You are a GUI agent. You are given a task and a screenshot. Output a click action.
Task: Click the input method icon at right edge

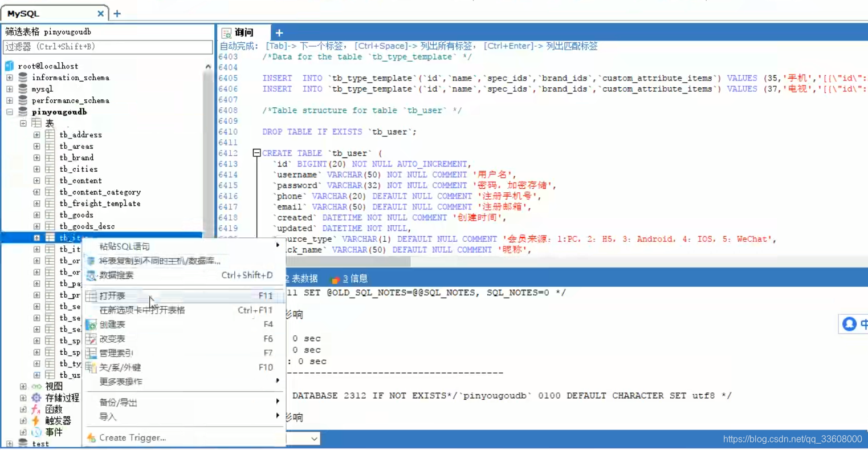point(849,324)
